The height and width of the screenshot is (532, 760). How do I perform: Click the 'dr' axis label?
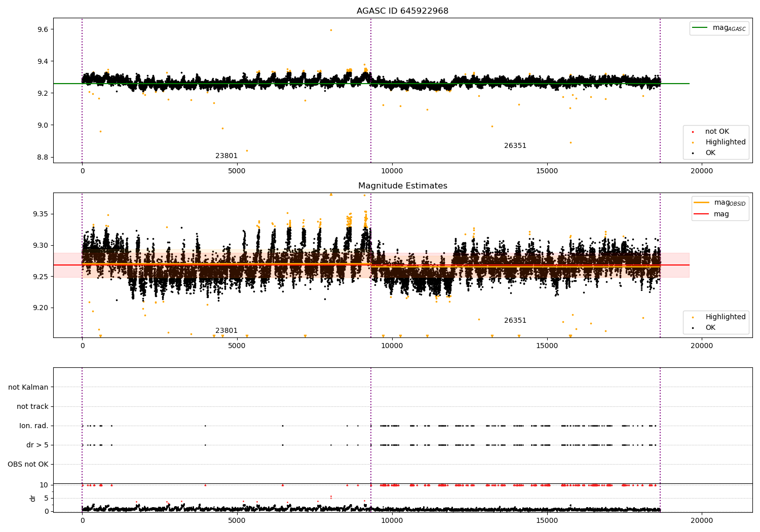(x=33, y=498)
